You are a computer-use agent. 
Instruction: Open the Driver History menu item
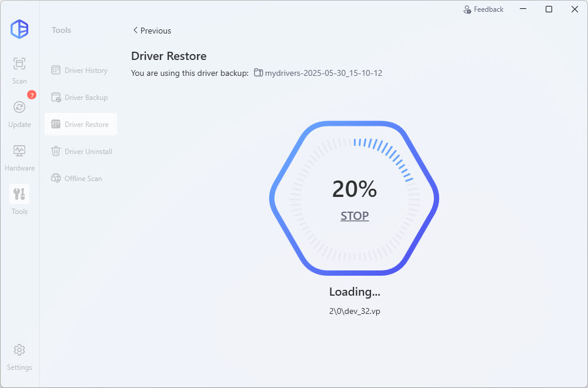(x=86, y=71)
